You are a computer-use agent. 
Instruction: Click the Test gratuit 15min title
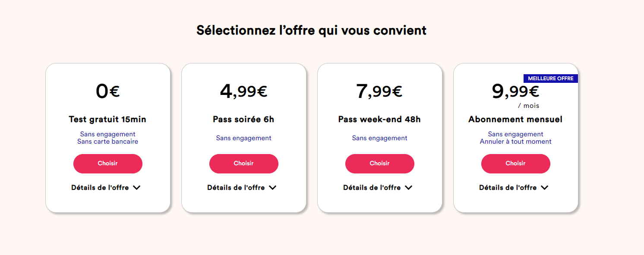click(108, 120)
